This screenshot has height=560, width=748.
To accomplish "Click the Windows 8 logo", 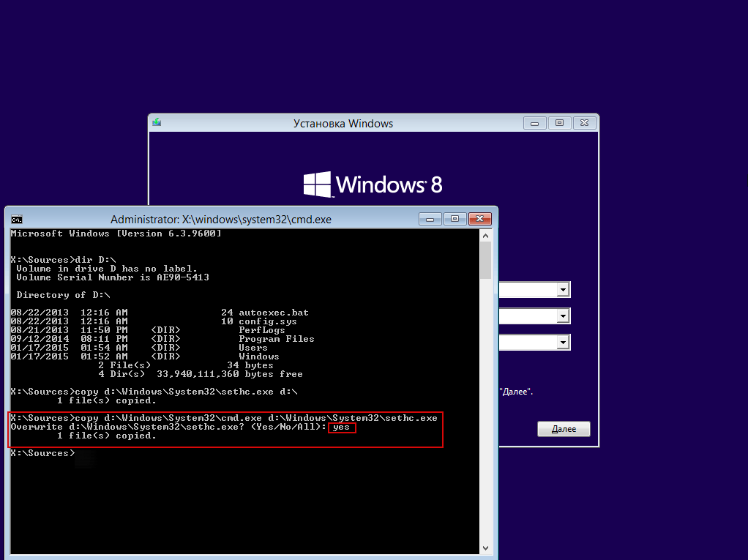I will pos(373,184).
